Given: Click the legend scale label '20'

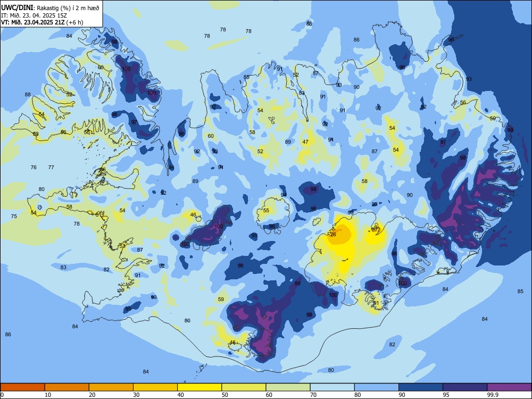Looking at the screenshot, I should [x=92, y=395].
